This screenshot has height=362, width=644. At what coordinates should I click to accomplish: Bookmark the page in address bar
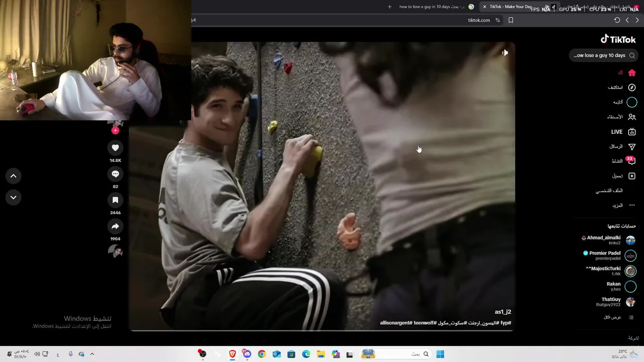point(511,20)
